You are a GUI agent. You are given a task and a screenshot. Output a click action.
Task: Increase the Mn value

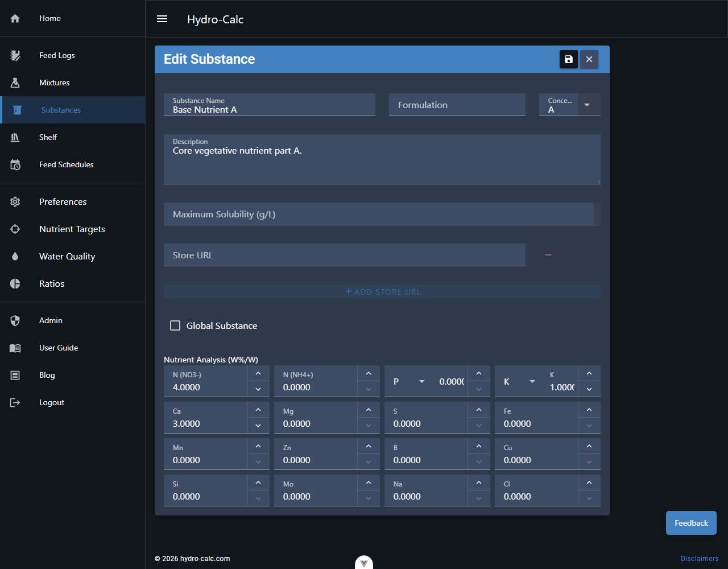[258, 446]
